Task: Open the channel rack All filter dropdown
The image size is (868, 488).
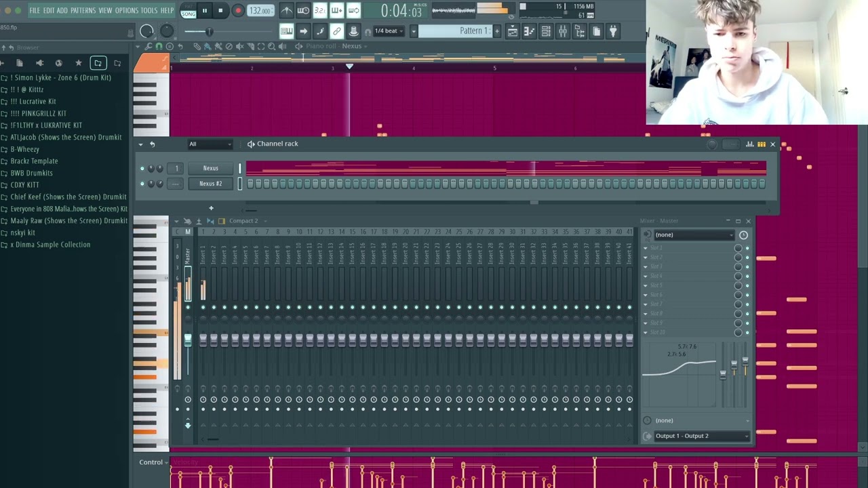Action: click(x=211, y=144)
